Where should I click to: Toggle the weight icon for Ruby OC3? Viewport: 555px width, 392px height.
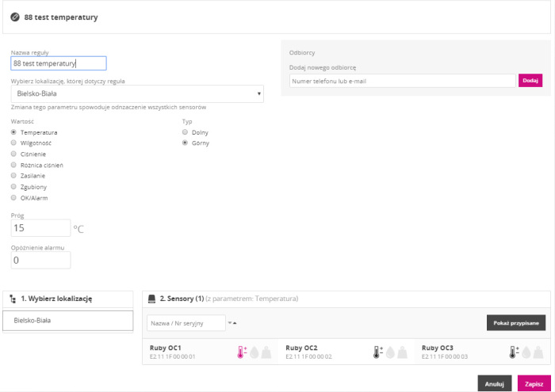538,352
